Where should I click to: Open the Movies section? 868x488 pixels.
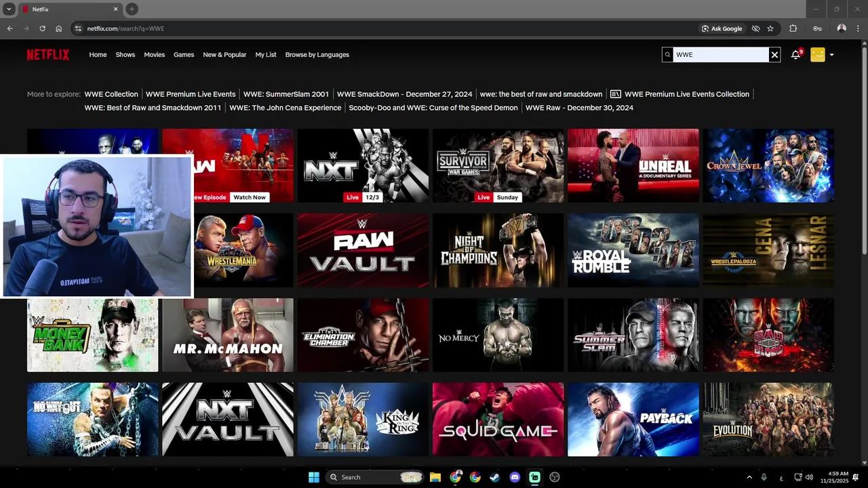coord(154,55)
